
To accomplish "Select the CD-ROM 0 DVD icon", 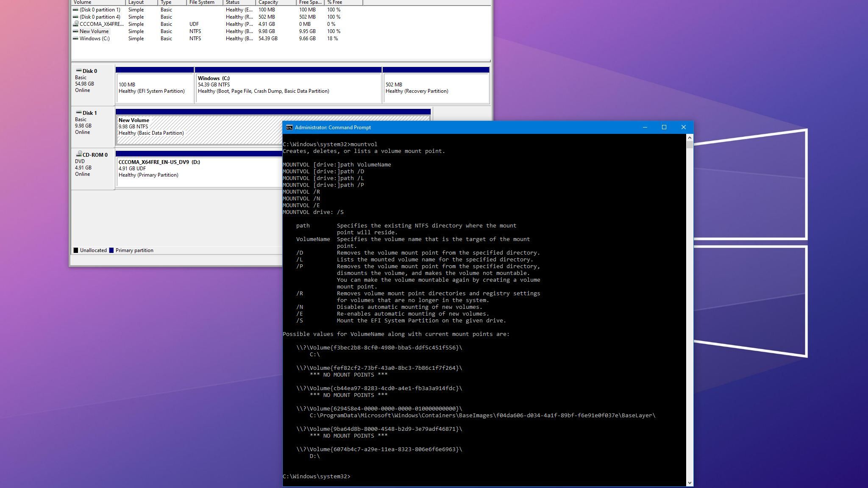I will pyautogui.click(x=78, y=154).
